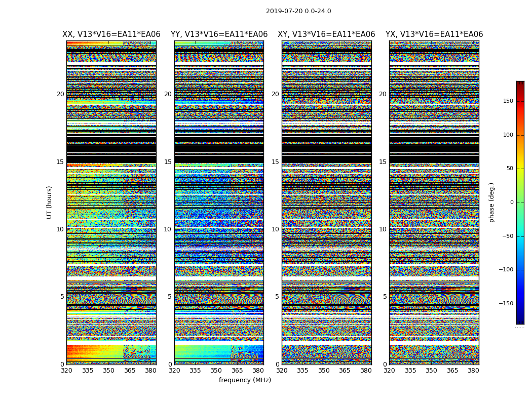Viewport: 532px width, 405px height.
Task: Pick the 0 tick on the colorbar
Action: [x=512, y=202]
